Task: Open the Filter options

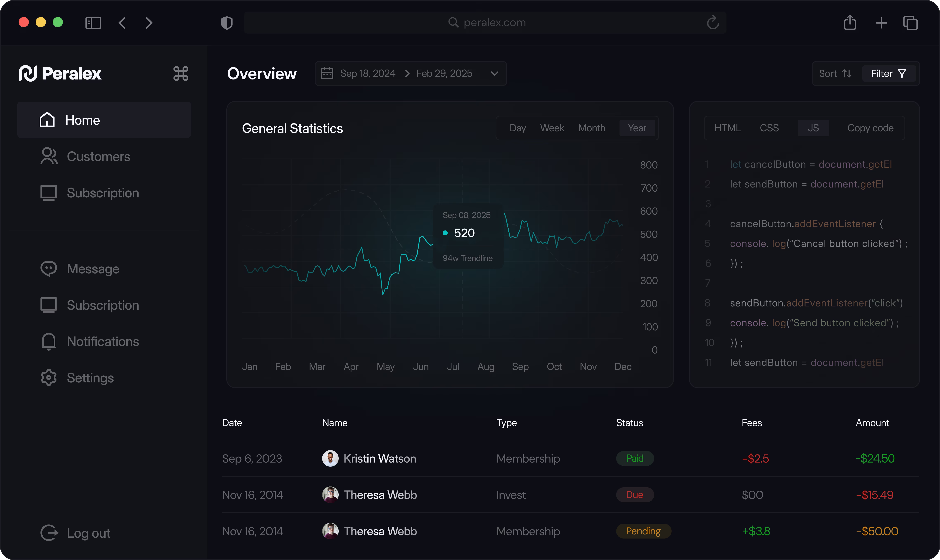Action: pos(888,74)
